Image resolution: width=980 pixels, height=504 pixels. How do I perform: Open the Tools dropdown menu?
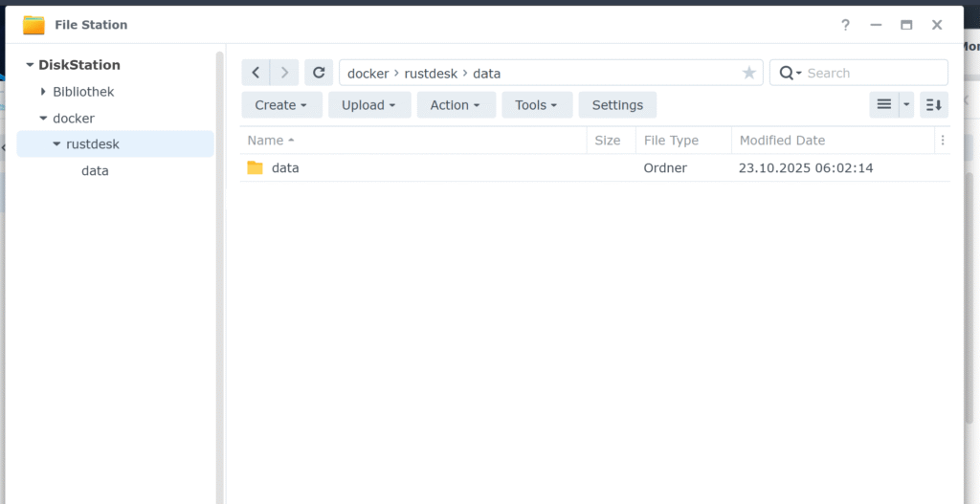click(x=537, y=105)
